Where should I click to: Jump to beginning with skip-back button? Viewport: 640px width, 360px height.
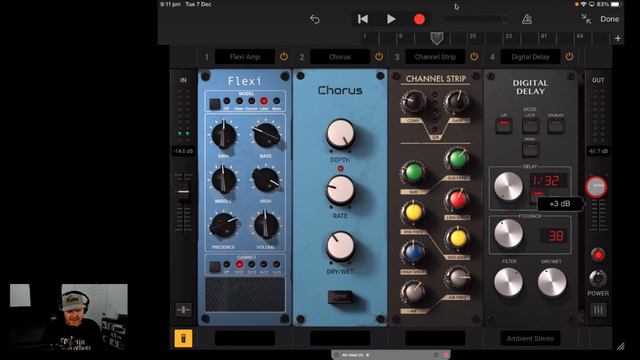pyautogui.click(x=363, y=19)
